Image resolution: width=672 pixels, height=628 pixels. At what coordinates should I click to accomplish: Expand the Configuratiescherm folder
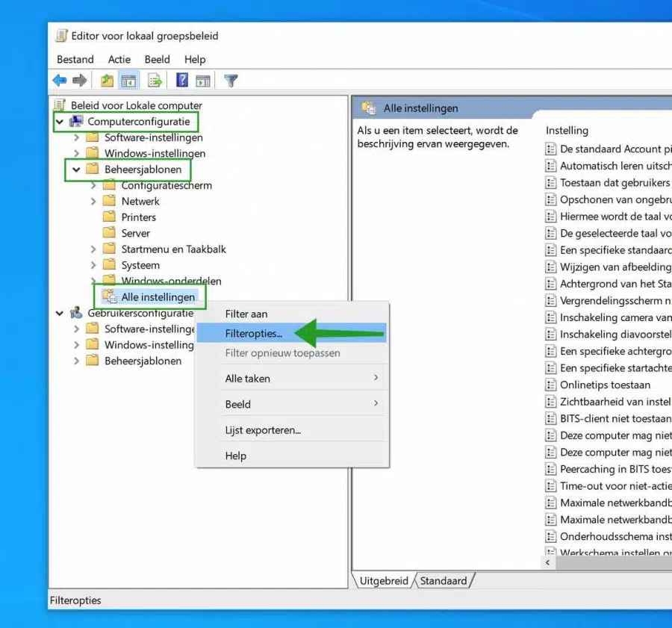(x=93, y=186)
